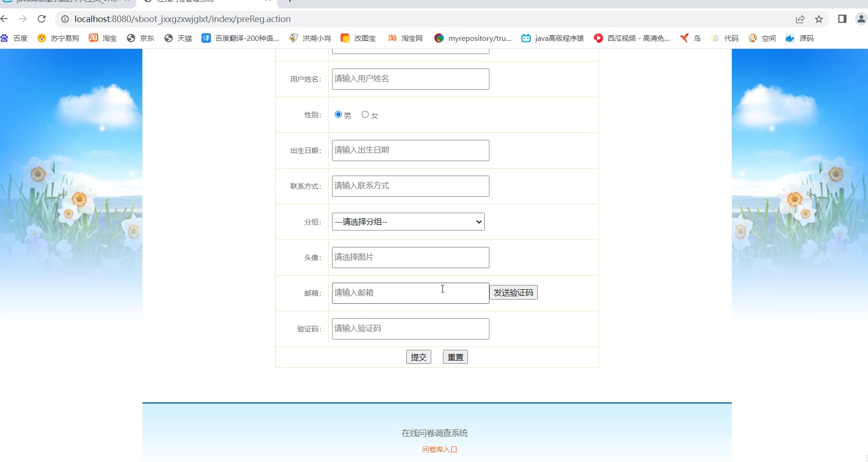View site information for localhost
The height and width of the screenshot is (462, 868).
[65, 19]
